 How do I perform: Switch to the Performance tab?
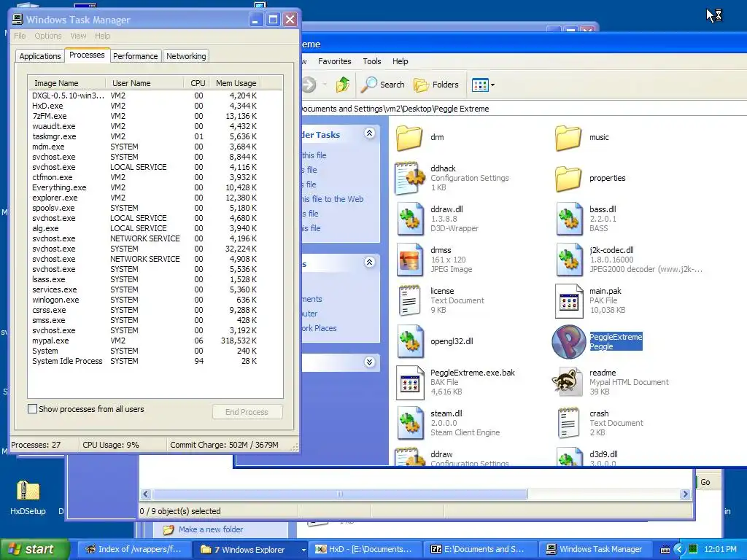point(135,56)
